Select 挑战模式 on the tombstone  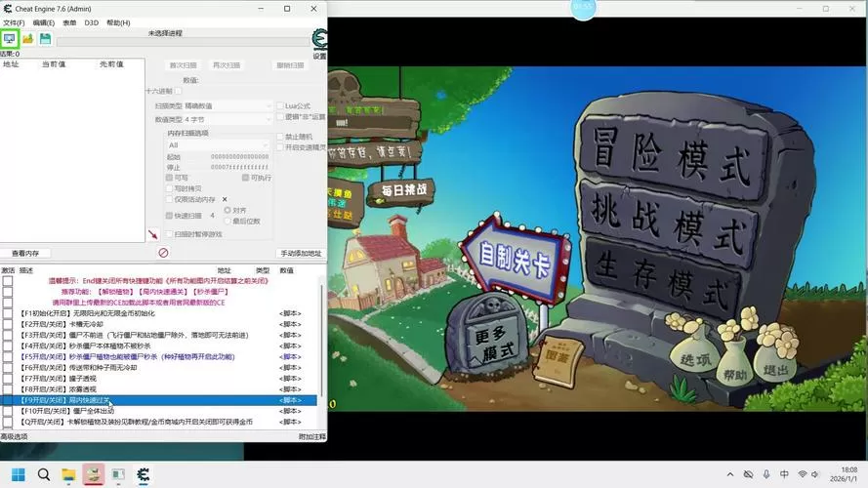pyautogui.click(x=670, y=224)
